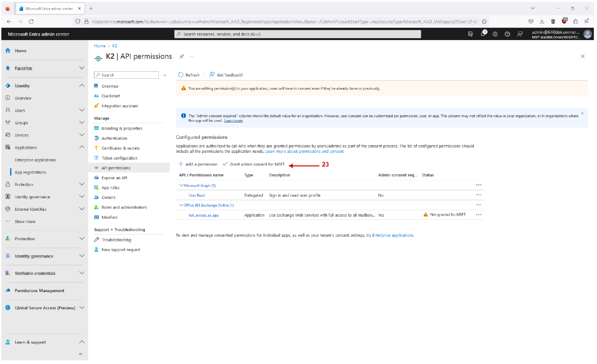Open the Firefox downloads icon

(x=542, y=21)
